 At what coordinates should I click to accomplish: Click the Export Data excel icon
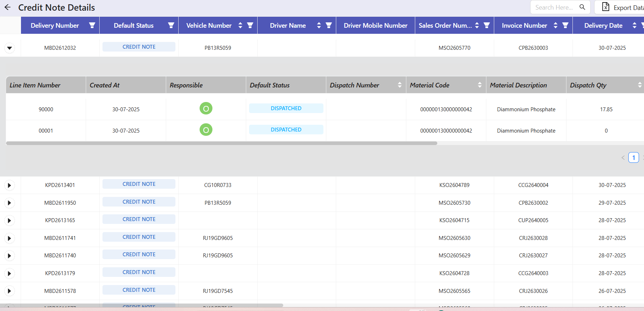[x=606, y=7]
